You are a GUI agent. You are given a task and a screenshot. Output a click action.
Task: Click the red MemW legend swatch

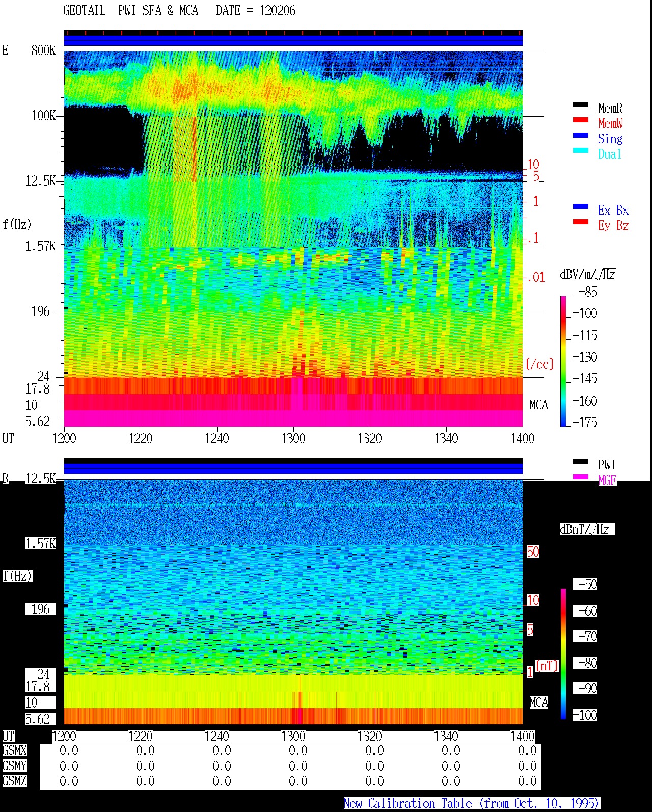click(x=581, y=120)
